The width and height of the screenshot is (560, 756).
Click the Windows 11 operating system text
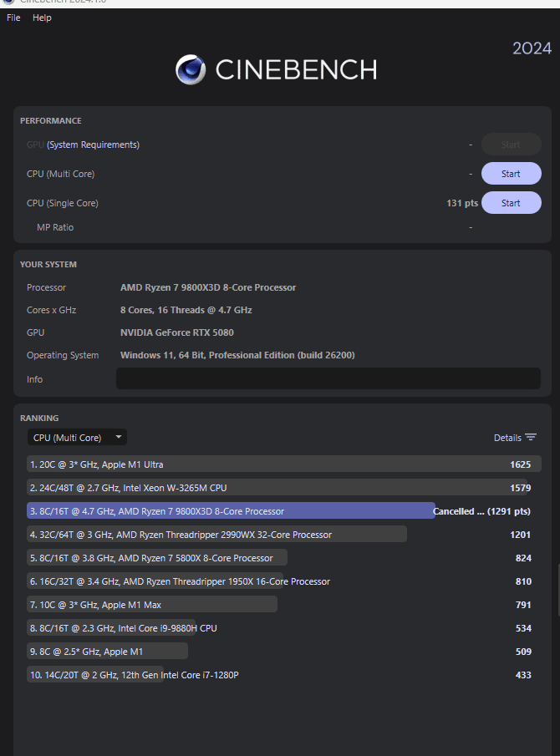pos(237,355)
